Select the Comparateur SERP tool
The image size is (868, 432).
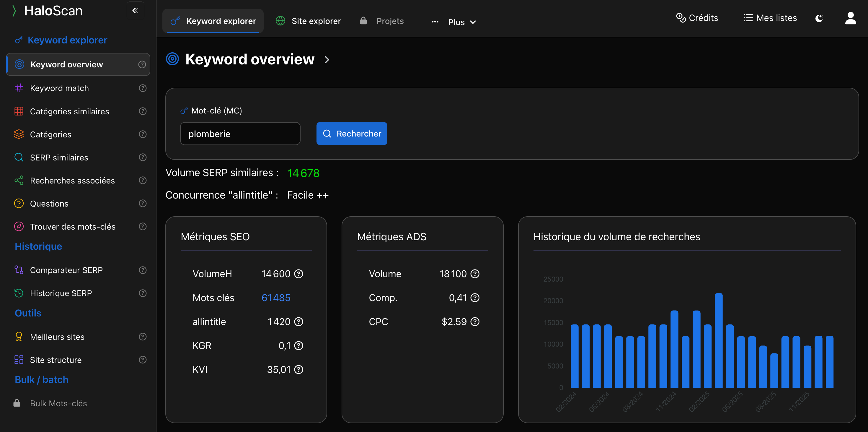coord(66,270)
